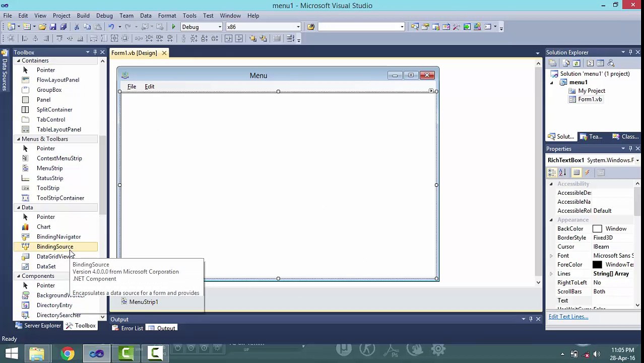The height and width of the screenshot is (363, 644).
Task: Switch to the Error List tab
Action: (127, 328)
